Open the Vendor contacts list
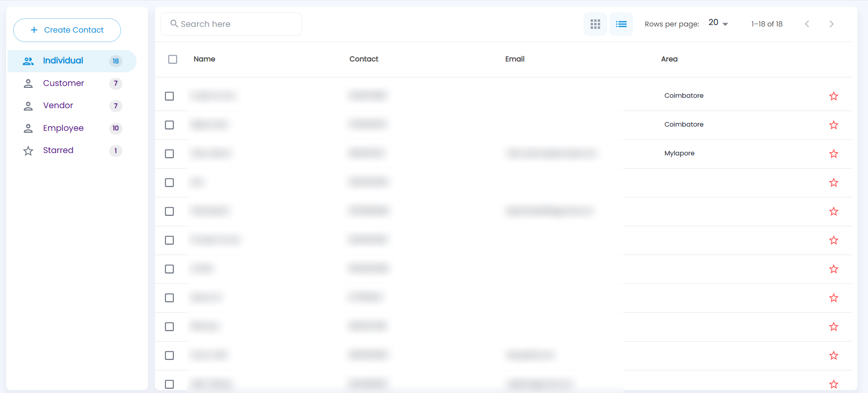The height and width of the screenshot is (393, 868). (72, 105)
